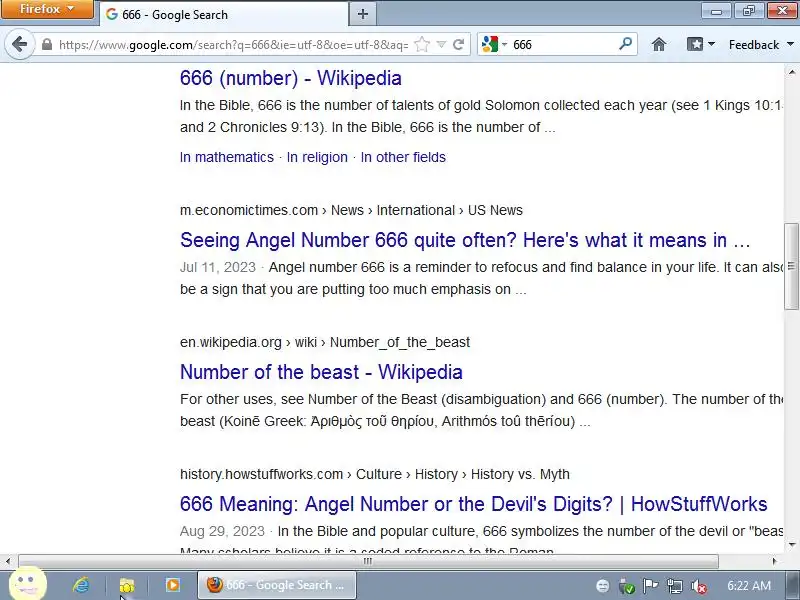Click the vertical scrollbar up arrow
Viewport: 800px width, 600px height.
791,72
